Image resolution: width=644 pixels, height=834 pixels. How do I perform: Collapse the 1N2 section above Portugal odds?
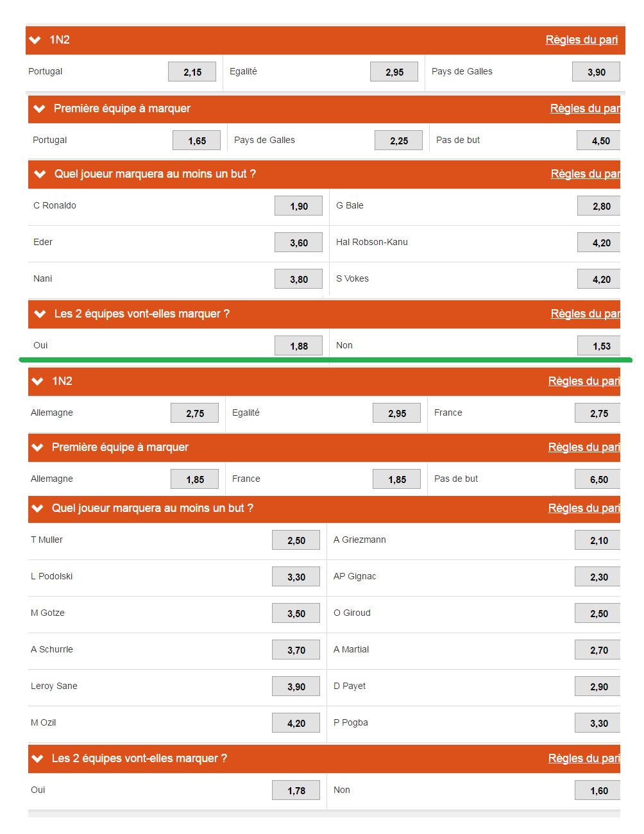[35, 40]
